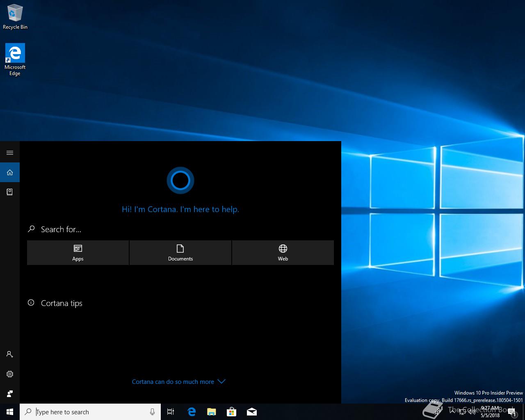Image resolution: width=525 pixels, height=420 pixels.
Task: Expand 'Cortana can do so much more'
Action: (179, 381)
